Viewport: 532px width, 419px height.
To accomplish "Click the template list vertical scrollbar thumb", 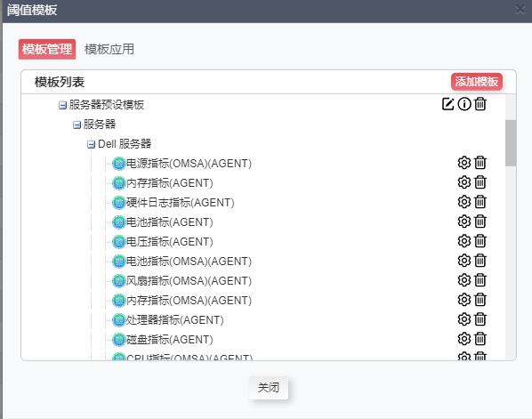I will 511,143.
